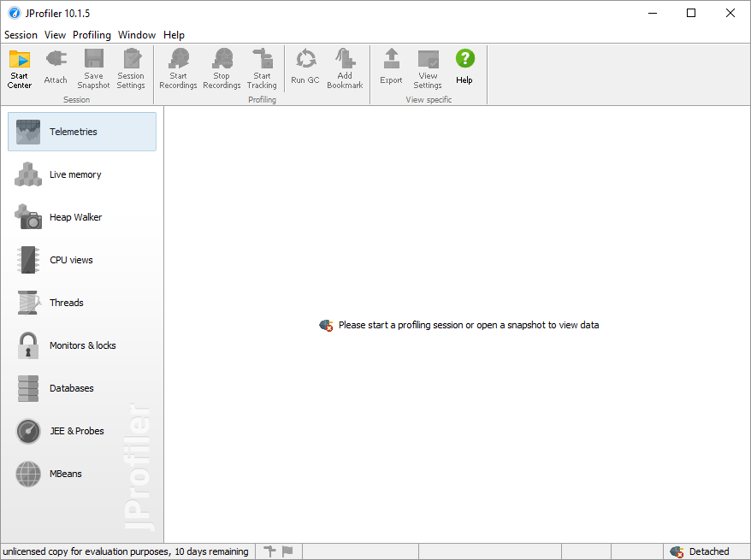This screenshot has width=751, height=560.
Task: Maximize the JProfiler window
Action: coord(691,13)
